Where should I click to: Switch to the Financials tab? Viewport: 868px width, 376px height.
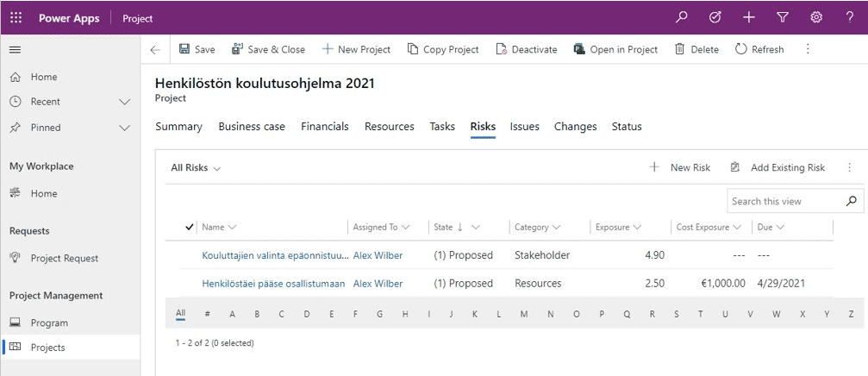tap(325, 127)
